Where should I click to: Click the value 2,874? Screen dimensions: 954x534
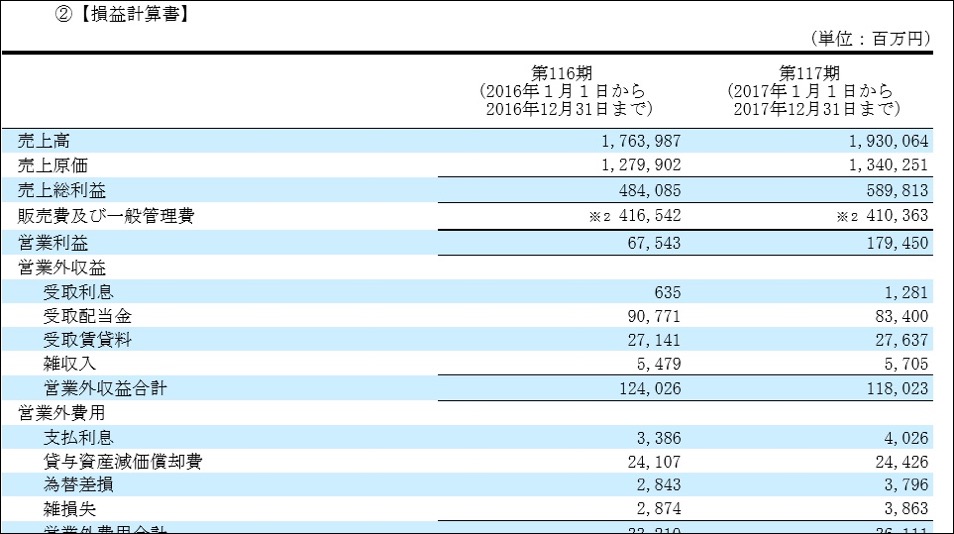click(658, 508)
